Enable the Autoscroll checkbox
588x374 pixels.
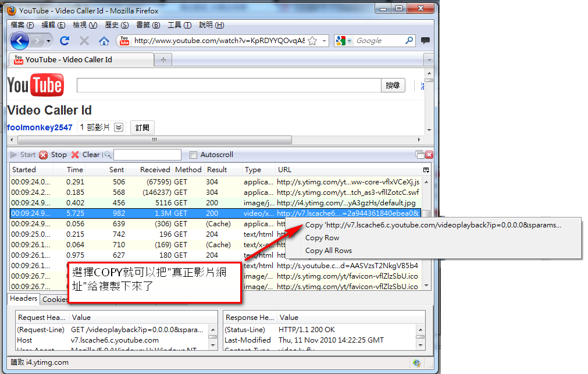tap(193, 155)
